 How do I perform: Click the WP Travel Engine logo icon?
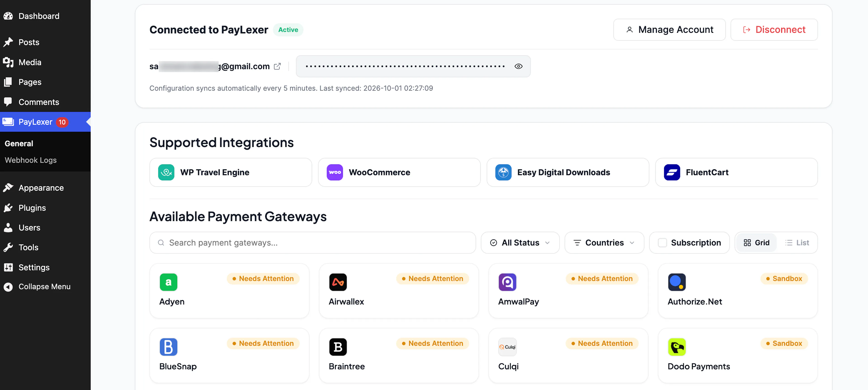[166, 172]
